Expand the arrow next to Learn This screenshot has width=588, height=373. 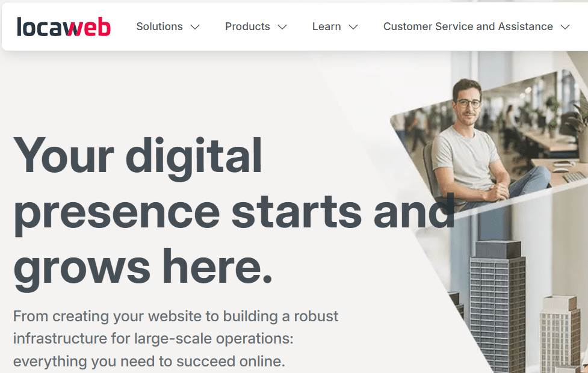click(353, 27)
